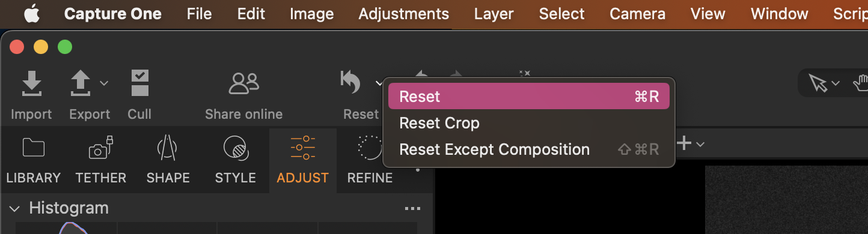868x234 pixels.
Task: Open Export options dropdown arrow
Action: pyautogui.click(x=103, y=83)
